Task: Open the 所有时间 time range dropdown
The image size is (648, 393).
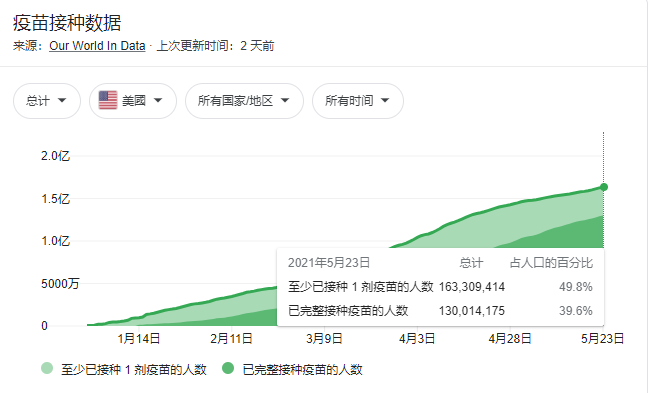Action: coord(357,101)
